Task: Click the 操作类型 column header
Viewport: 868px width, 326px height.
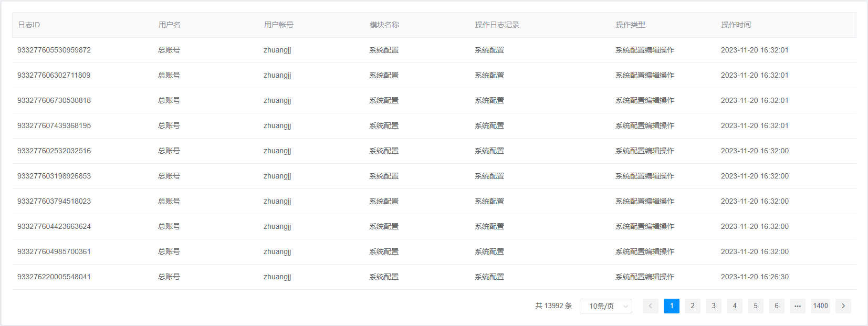Action: [630, 25]
